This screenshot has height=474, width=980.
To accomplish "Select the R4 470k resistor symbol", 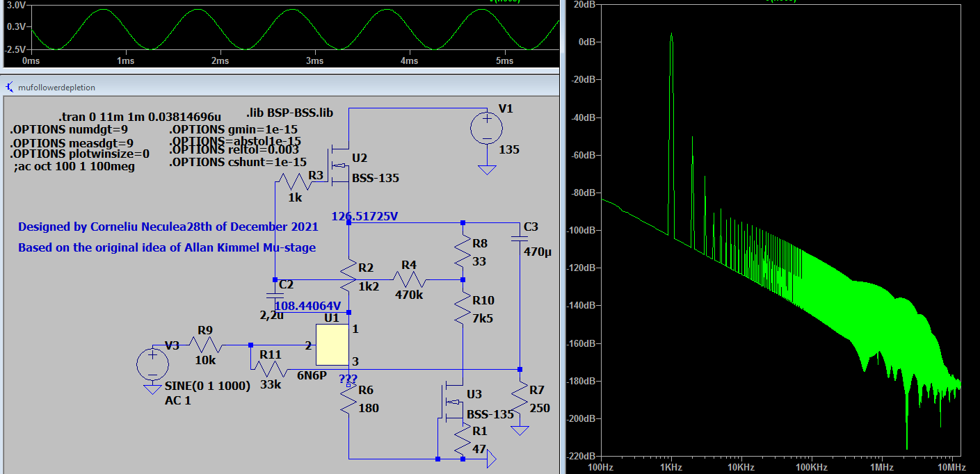I will [410, 279].
